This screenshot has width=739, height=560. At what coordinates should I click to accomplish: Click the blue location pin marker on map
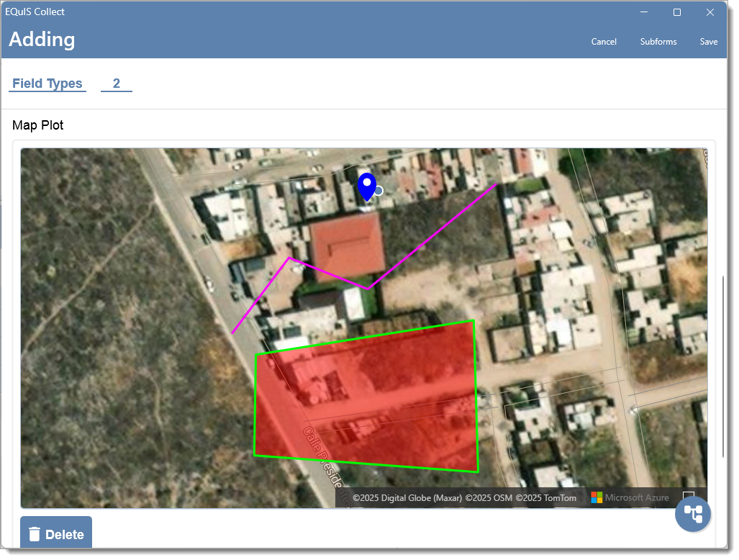(367, 187)
